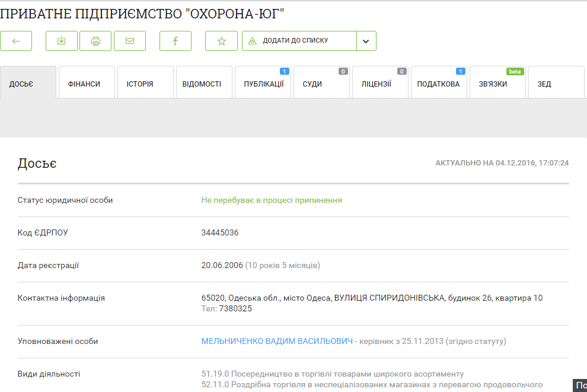Open link Мельниченко Вадим Васильович

pos(276,342)
